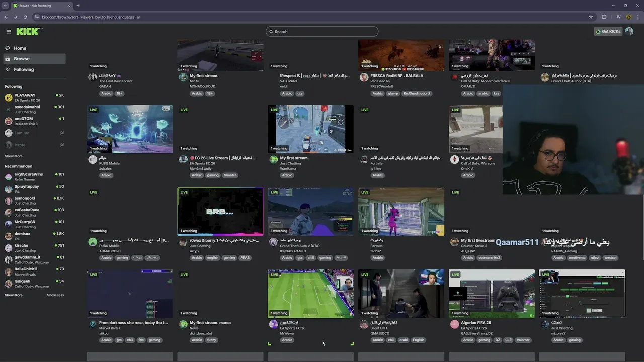Screen dimensions: 644x362
Task: Click Valornat tag under GA3_Everything_DZ
Action: click(523, 340)
